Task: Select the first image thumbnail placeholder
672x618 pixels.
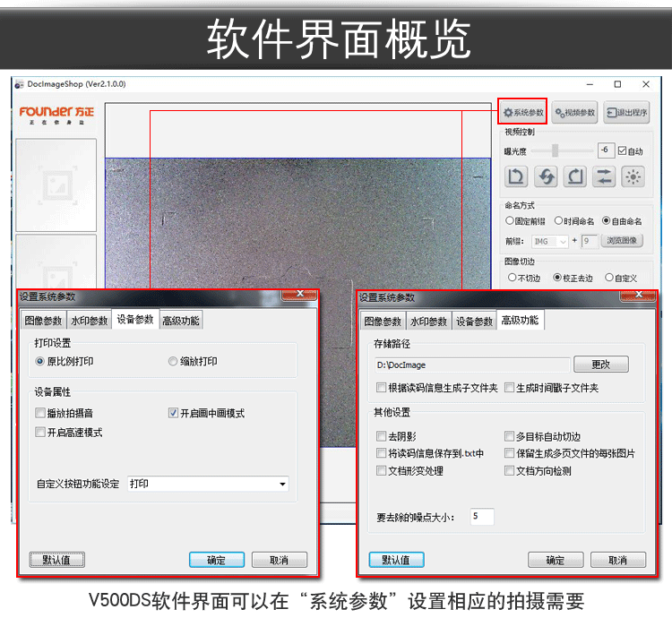Action: coord(56,185)
